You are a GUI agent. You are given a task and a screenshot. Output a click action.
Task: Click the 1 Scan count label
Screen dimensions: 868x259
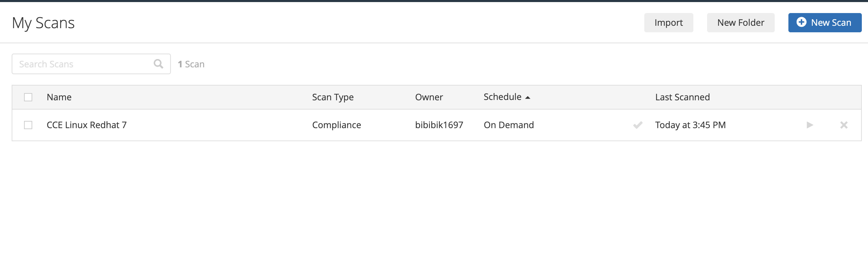pos(191,64)
